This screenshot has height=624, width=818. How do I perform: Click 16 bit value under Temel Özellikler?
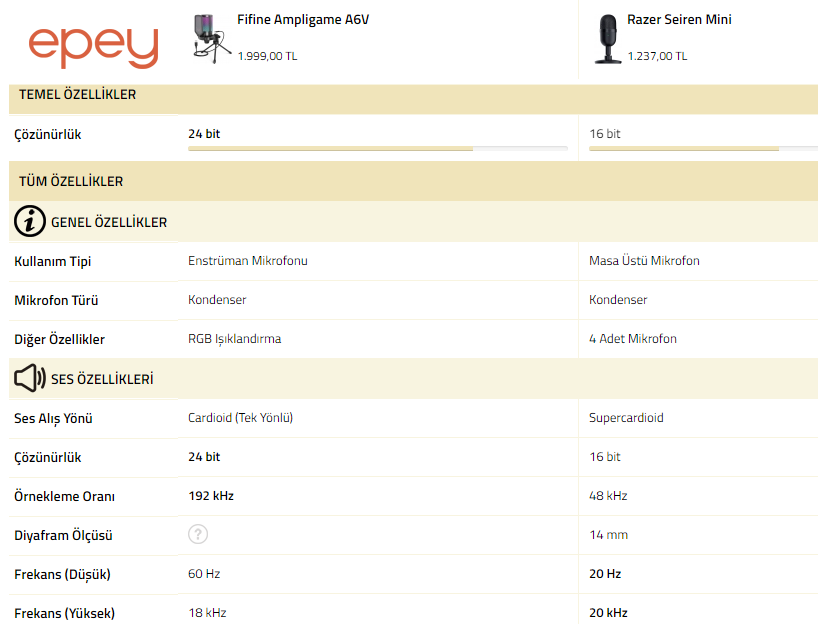coord(605,134)
